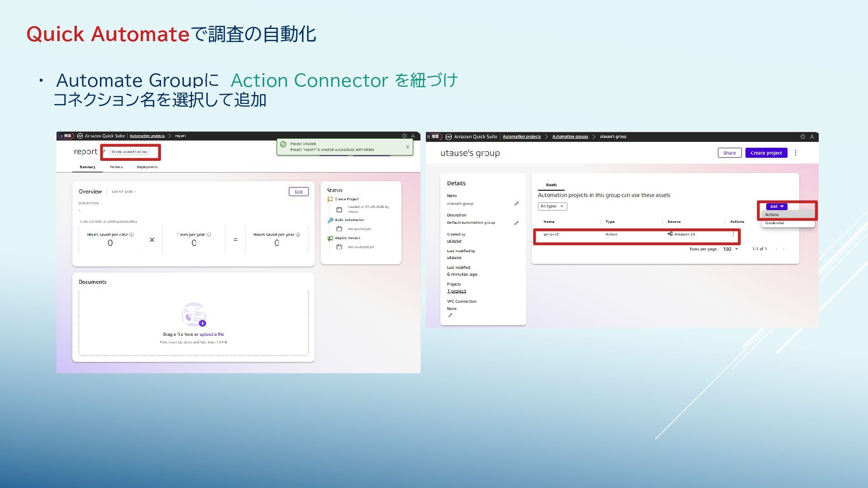Change the Rows per page 100 dropdown
The image size is (868, 488).
[730, 249]
